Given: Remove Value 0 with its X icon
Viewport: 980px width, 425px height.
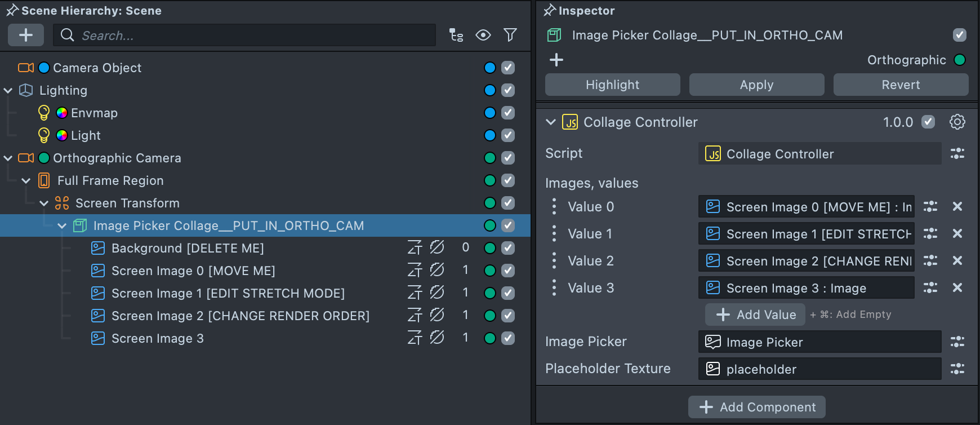Looking at the screenshot, I should [957, 206].
